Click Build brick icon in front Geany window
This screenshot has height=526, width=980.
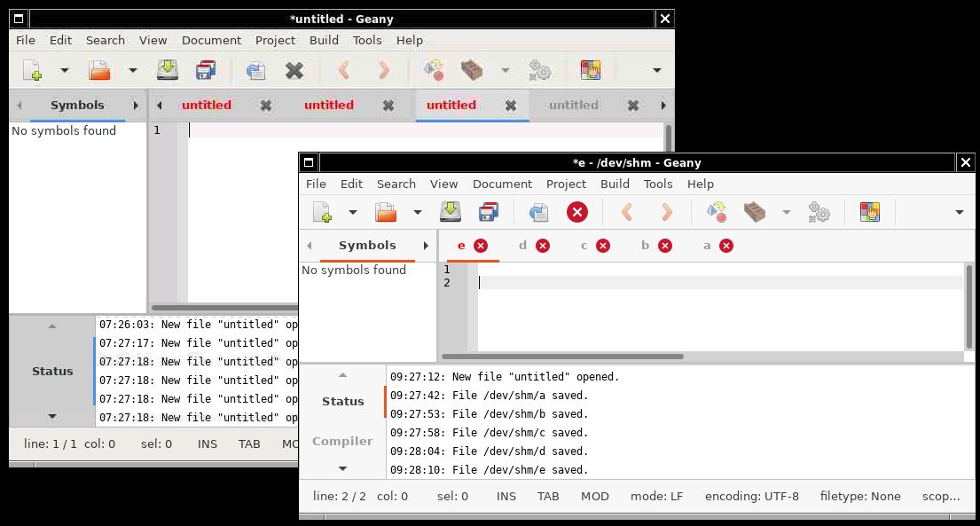click(755, 213)
